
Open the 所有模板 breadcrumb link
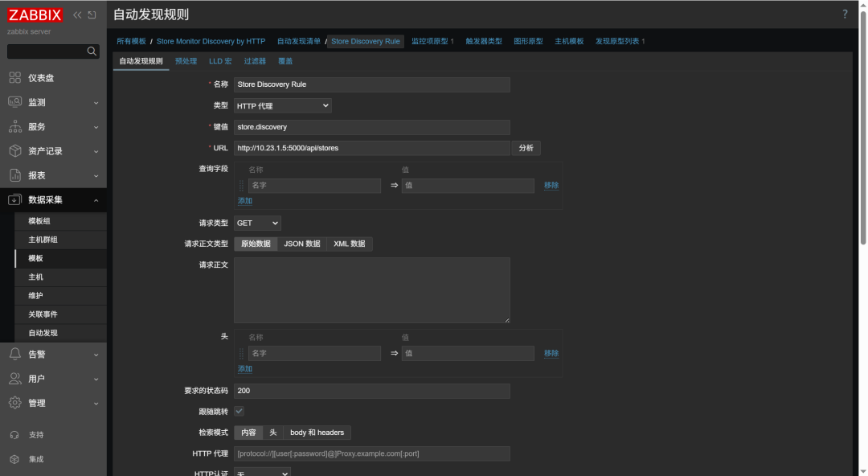click(x=131, y=42)
